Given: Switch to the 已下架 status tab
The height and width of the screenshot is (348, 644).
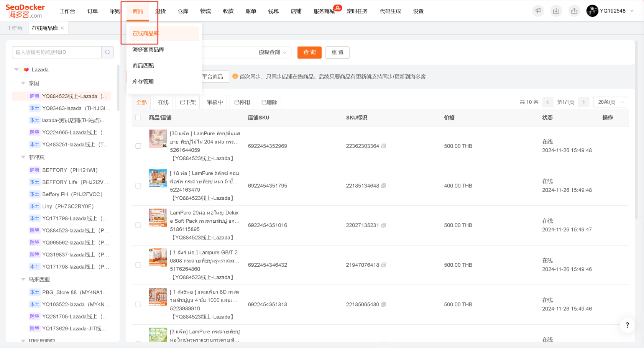Looking at the screenshot, I should click(188, 102).
